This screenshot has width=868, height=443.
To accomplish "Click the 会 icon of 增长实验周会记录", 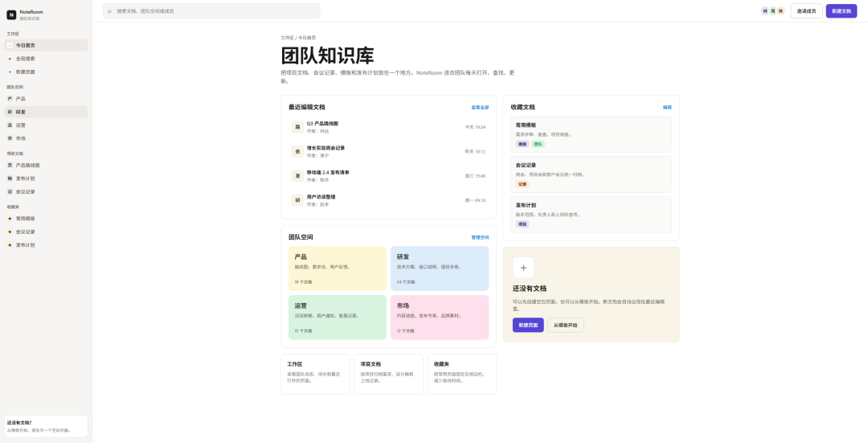I will 298,151.
